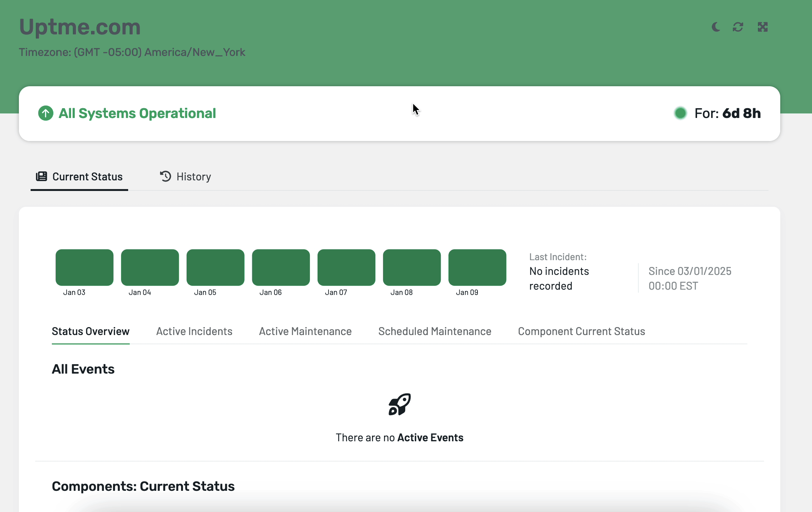The image size is (812, 512).
Task: Click the All Systems Operational heading
Action: point(137,113)
